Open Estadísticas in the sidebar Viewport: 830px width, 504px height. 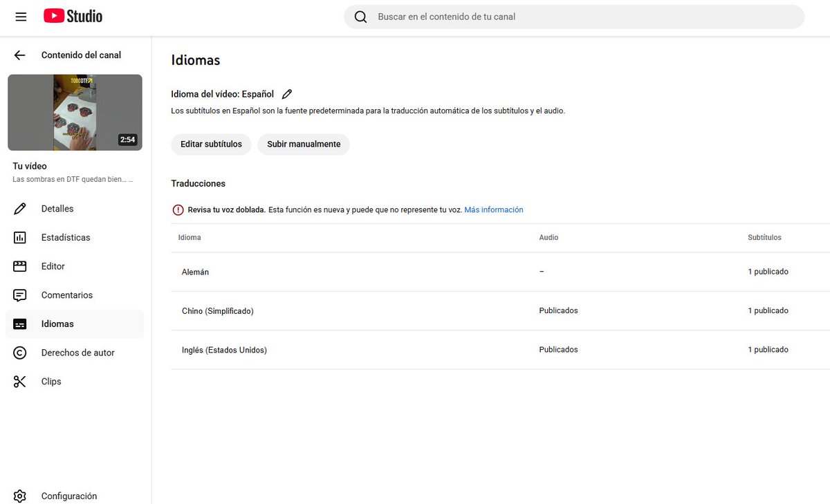tap(75, 238)
